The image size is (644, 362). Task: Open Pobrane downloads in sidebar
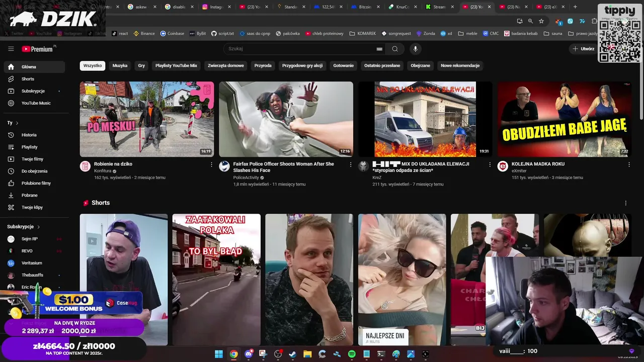pos(34,195)
